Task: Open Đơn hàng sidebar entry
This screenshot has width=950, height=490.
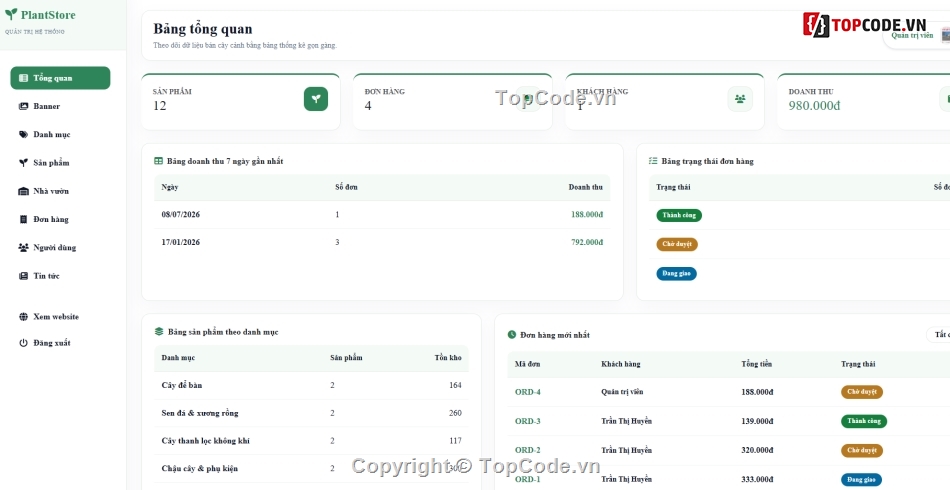Action: [60, 219]
